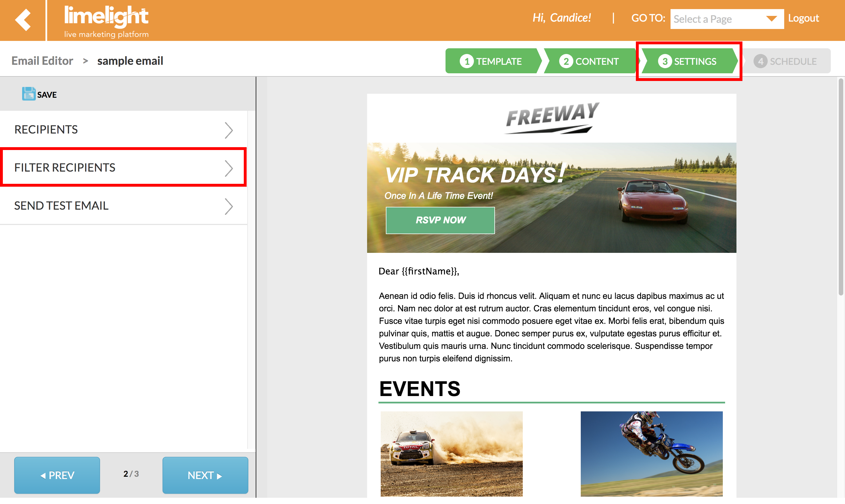This screenshot has width=845, height=504.
Task: Click the Email Editor breadcrumb
Action: [x=42, y=61]
